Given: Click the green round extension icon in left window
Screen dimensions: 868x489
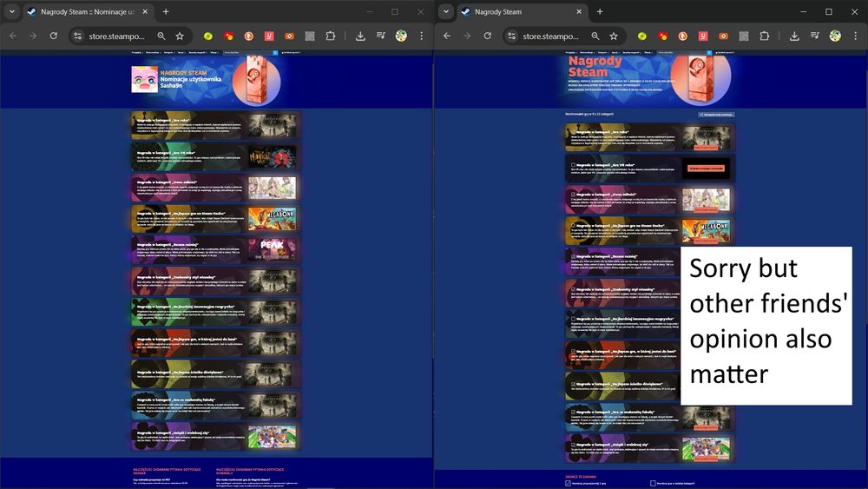Looking at the screenshot, I should [208, 36].
